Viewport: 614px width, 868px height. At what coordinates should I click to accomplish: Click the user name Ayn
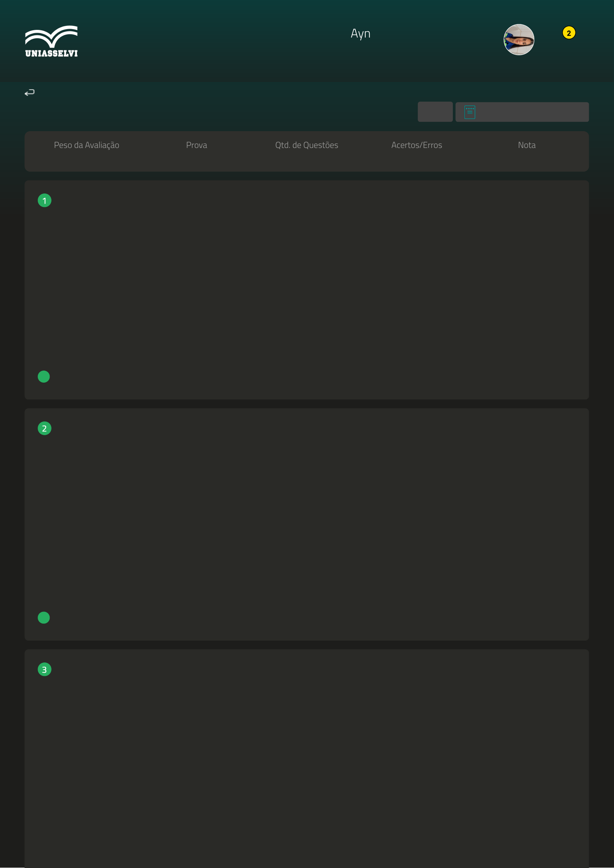360,34
